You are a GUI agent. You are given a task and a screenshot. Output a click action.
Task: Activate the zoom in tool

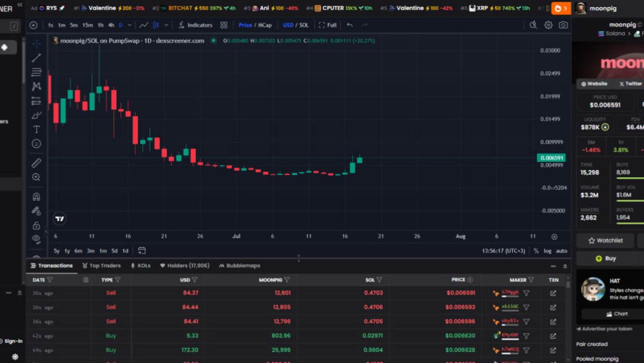click(36, 177)
